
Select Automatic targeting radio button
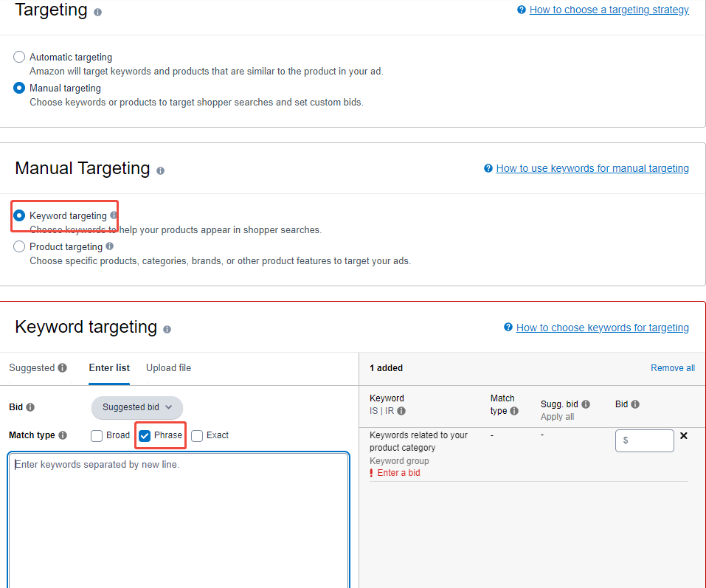(19, 57)
